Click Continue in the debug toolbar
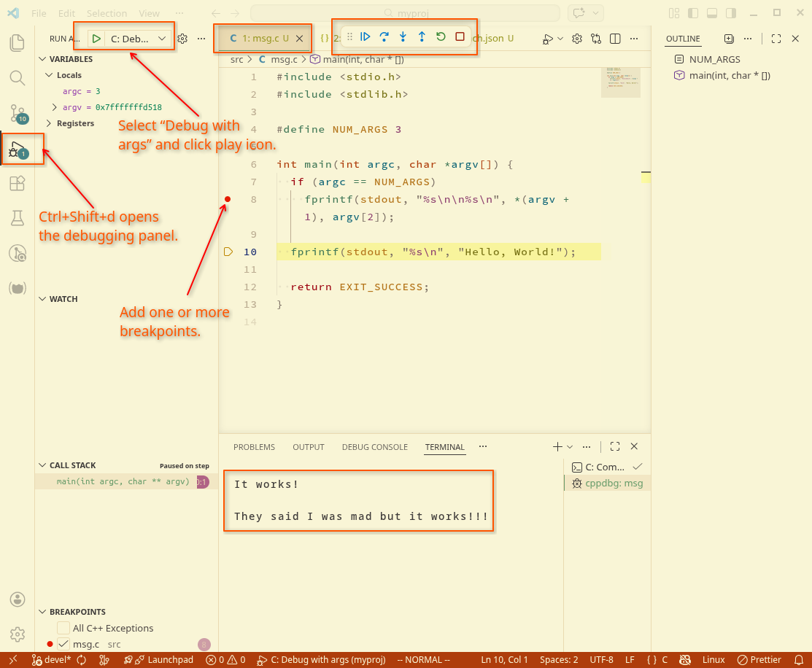 [365, 36]
